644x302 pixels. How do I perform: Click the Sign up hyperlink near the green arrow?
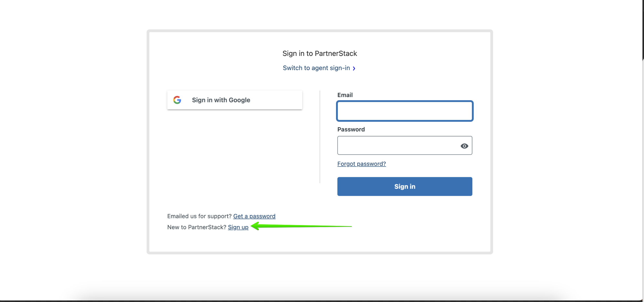238,227
